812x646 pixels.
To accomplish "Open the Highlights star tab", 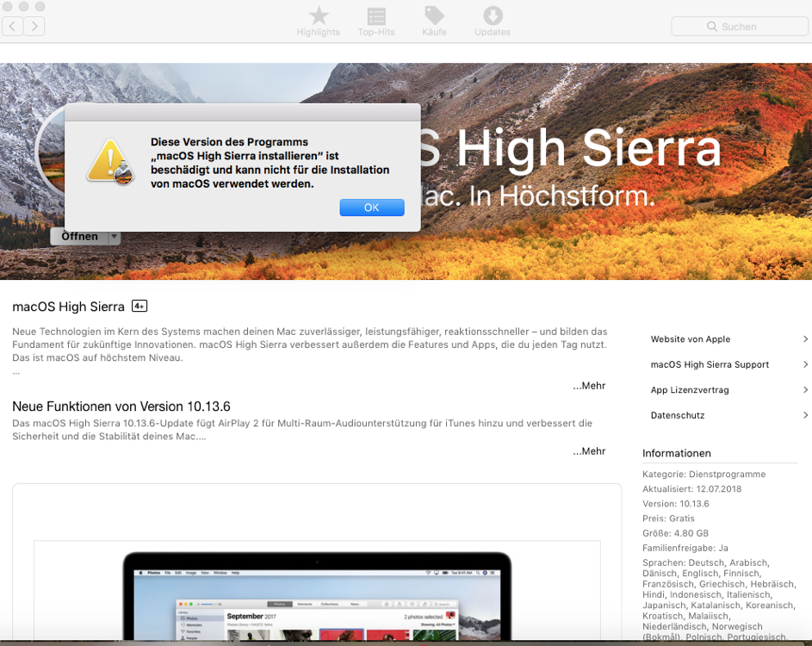I will coord(318,22).
